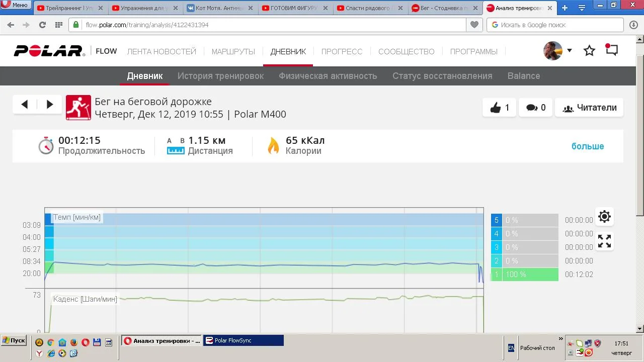Switch to Трейлраннинг browser tab
The image size is (644, 362).
[70, 8]
